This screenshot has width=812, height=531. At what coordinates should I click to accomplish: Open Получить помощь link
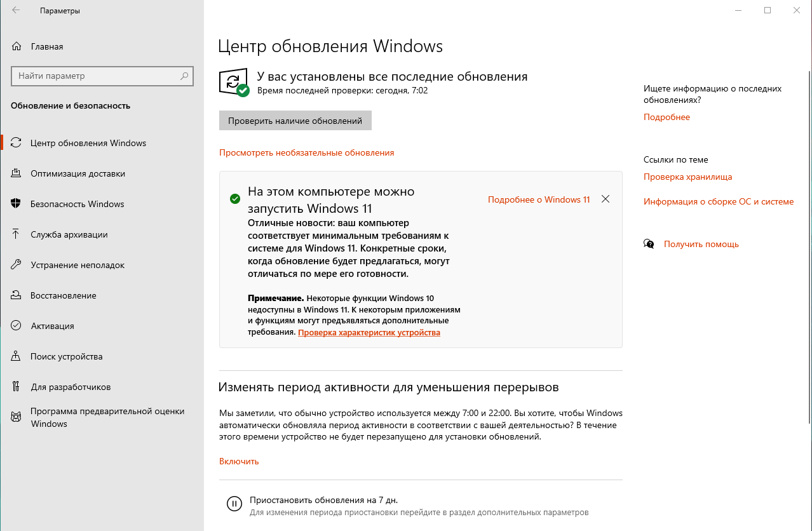tap(701, 244)
